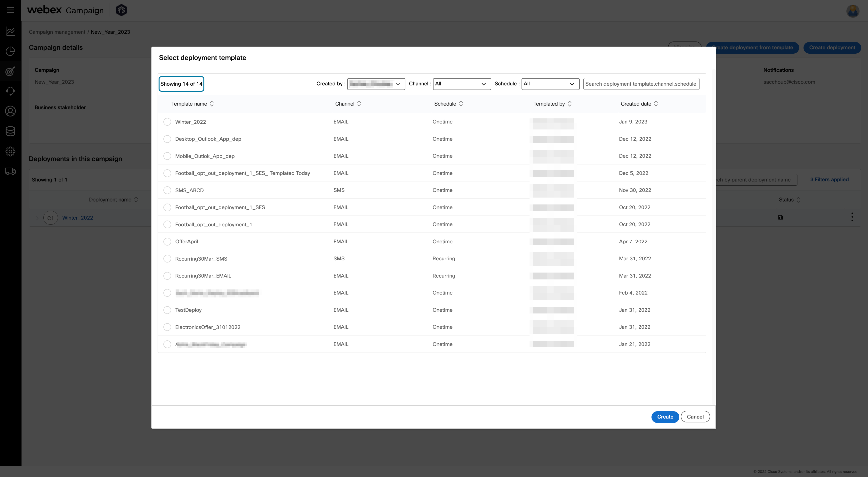Viewport: 868px width, 477px height.
Task: Click the Recurring schedule of Recurring30Mar_SMS
Action: pyautogui.click(x=443, y=259)
